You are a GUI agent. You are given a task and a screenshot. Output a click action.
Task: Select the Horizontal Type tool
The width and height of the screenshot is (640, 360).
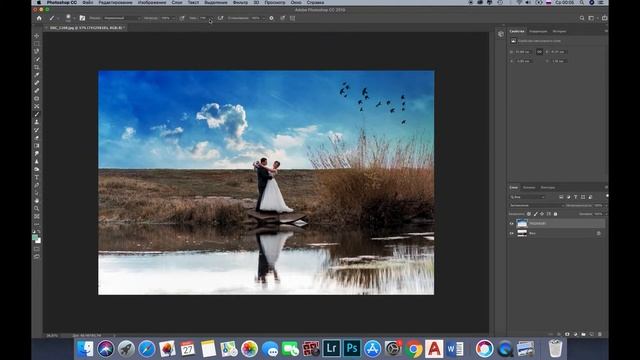click(x=37, y=177)
